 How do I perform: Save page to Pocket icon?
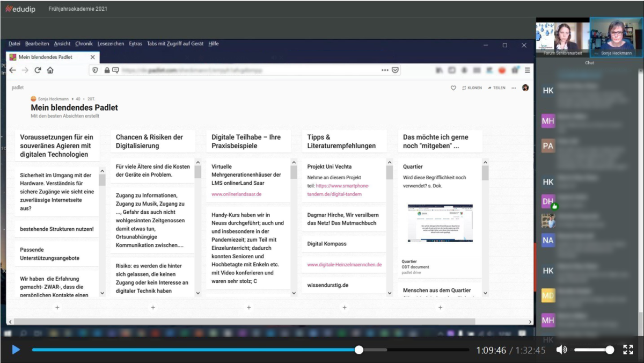[396, 70]
